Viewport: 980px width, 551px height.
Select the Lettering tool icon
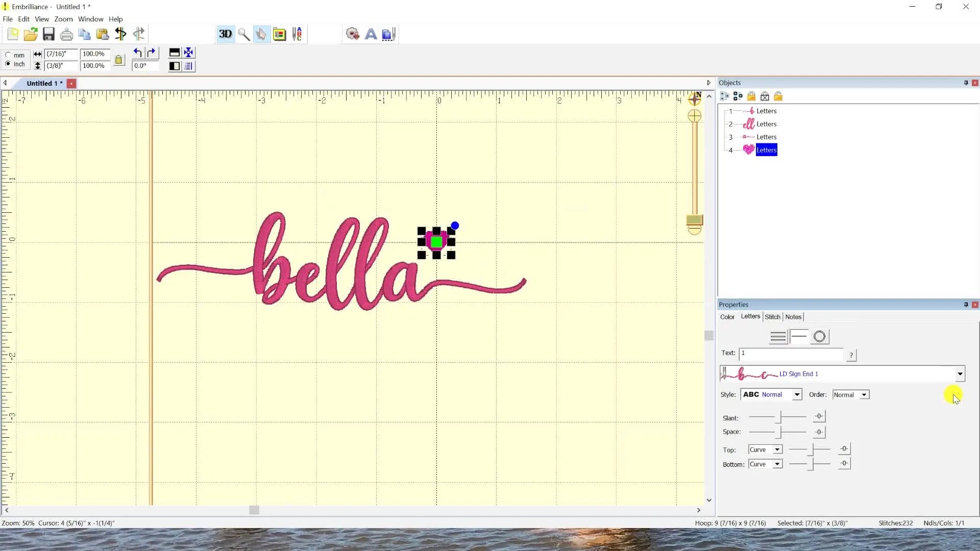(371, 34)
